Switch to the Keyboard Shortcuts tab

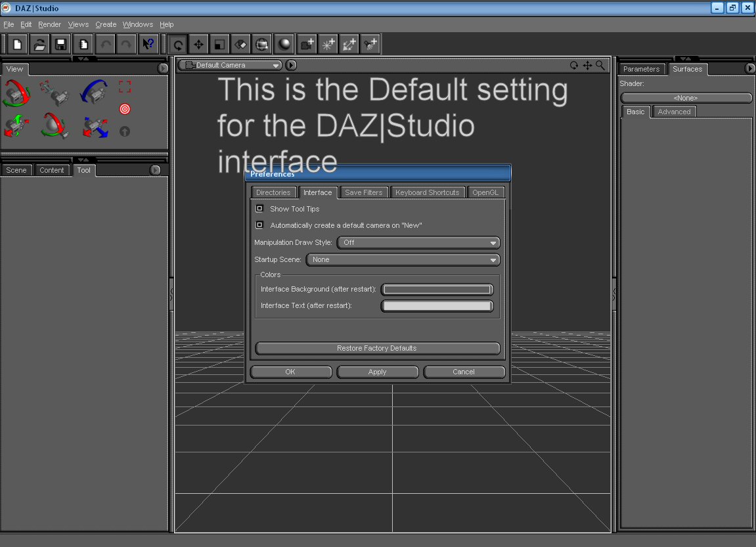[x=427, y=192]
